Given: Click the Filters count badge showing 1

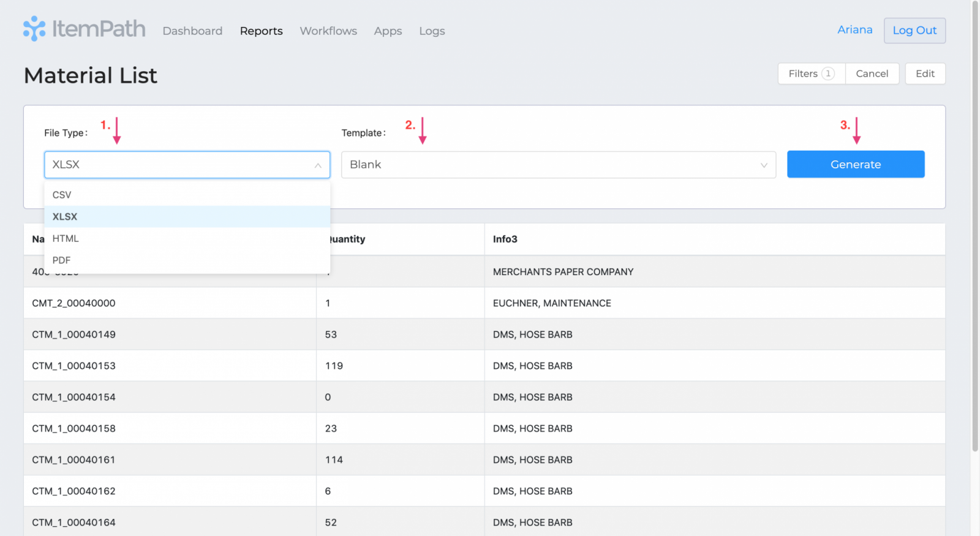Looking at the screenshot, I should click(828, 74).
